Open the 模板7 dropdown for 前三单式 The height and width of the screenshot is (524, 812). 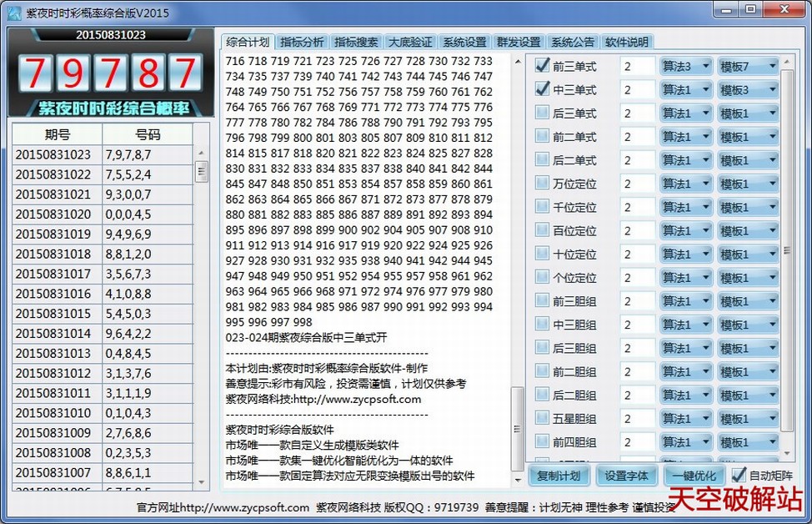pyautogui.click(x=748, y=66)
